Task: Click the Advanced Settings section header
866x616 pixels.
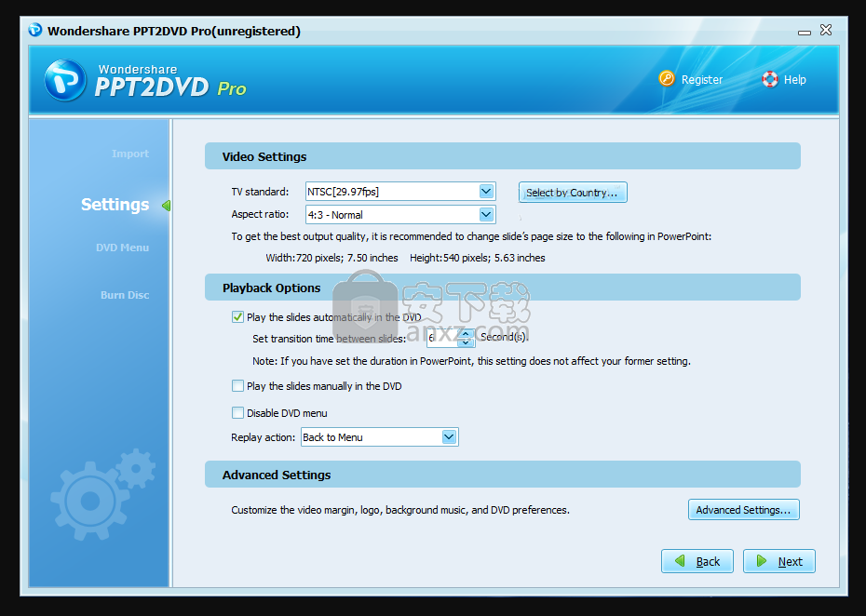Action: click(503, 475)
